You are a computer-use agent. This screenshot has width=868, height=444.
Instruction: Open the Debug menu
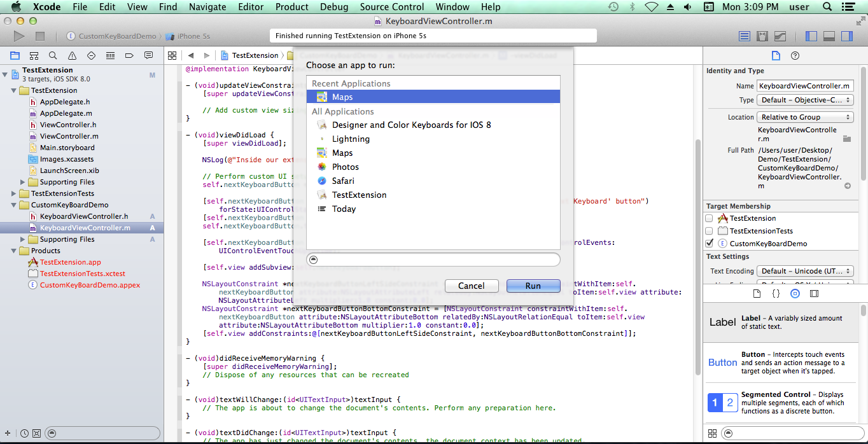pyautogui.click(x=334, y=7)
